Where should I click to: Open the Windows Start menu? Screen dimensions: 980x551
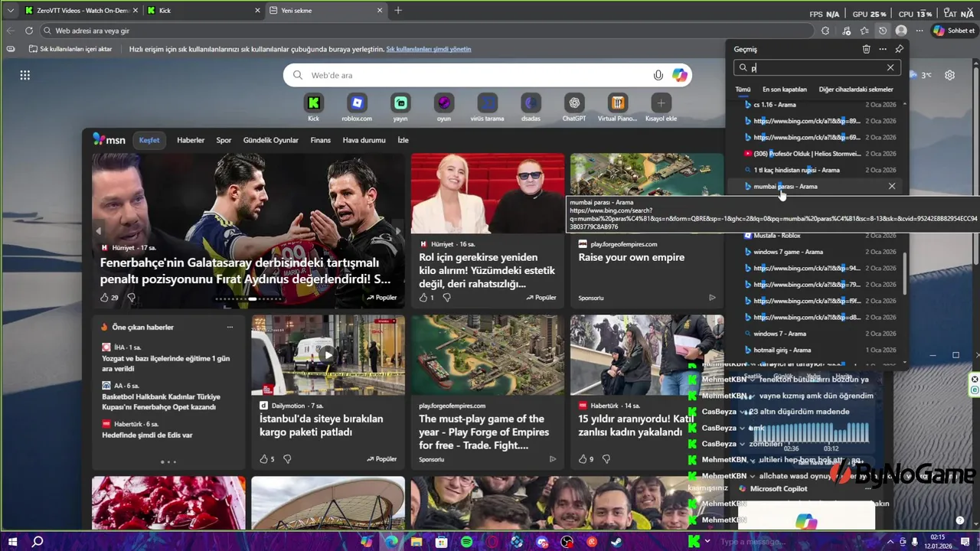[11, 542]
